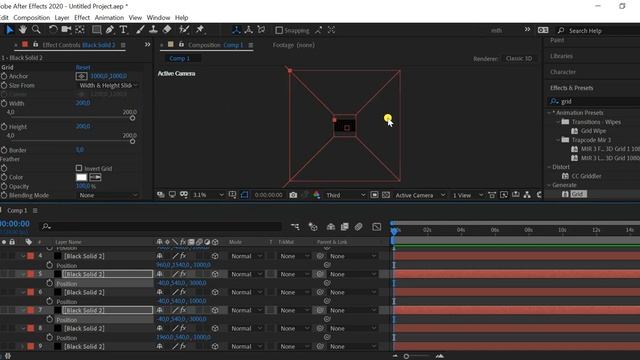
Task: Open the Graph Editor icon
Action: click(x=377, y=227)
